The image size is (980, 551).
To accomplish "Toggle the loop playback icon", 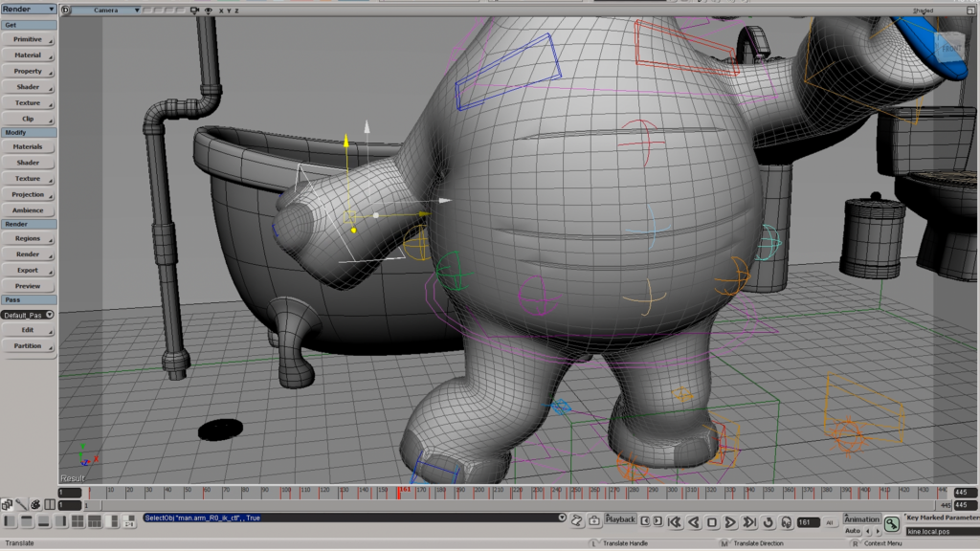I will [x=768, y=522].
